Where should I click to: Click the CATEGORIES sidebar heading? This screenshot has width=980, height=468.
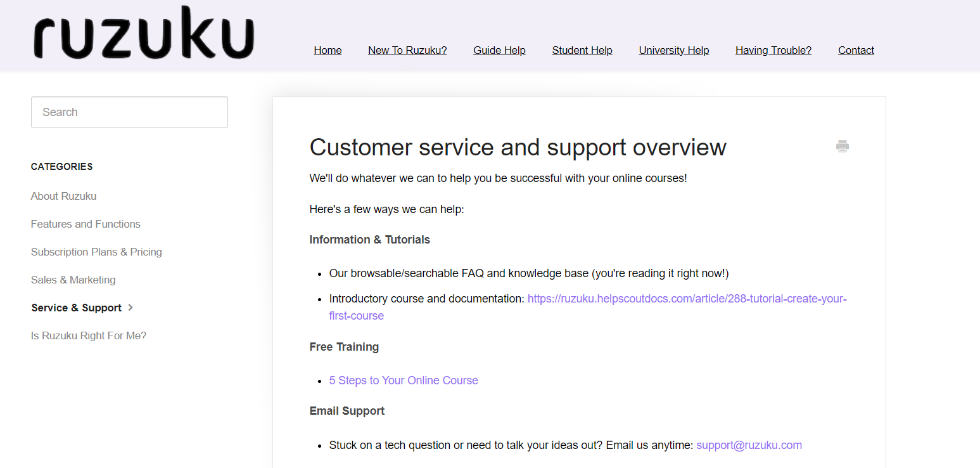coord(61,167)
